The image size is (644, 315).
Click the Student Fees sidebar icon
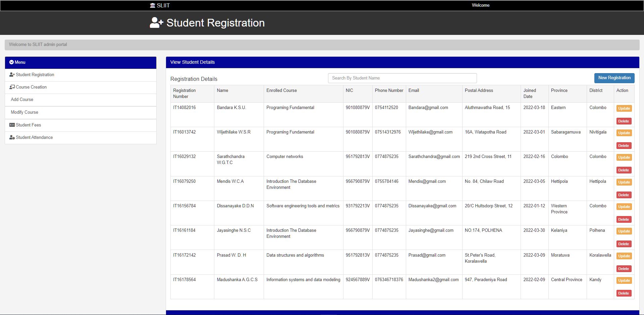click(x=12, y=125)
